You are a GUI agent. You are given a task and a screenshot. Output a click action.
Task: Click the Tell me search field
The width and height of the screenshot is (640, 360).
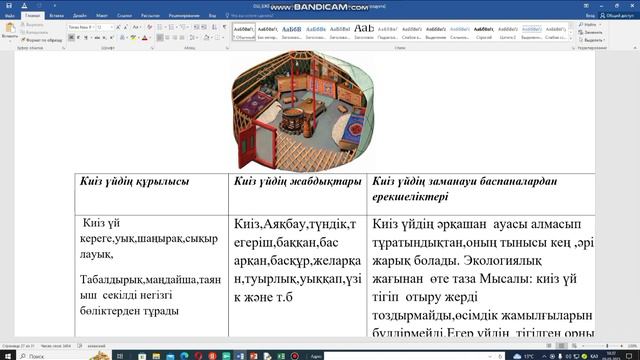(249, 16)
